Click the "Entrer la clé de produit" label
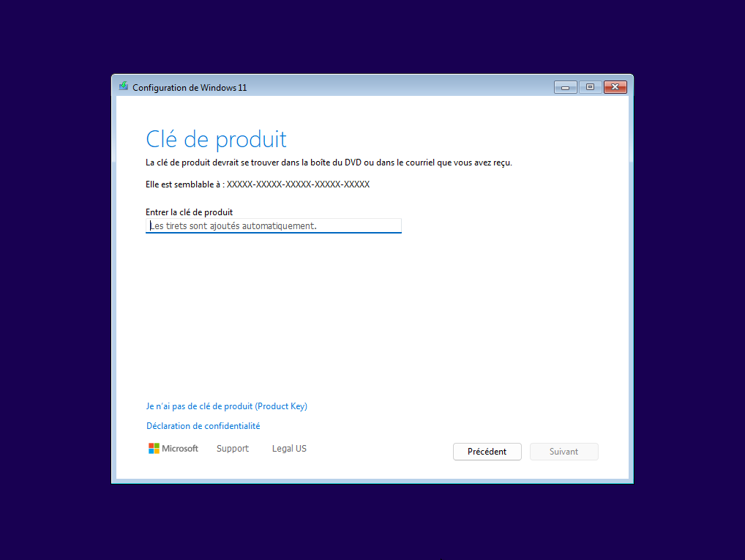Image resolution: width=745 pixels, height=560 pixels. [189, 212]
